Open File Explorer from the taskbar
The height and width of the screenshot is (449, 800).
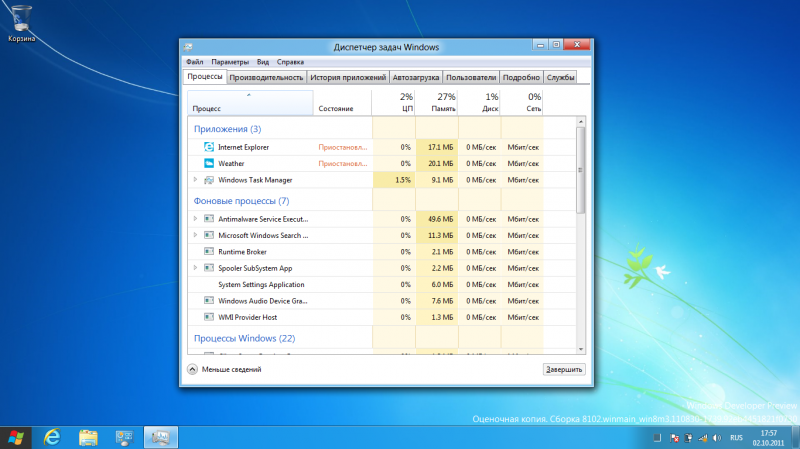click(88, 437)
